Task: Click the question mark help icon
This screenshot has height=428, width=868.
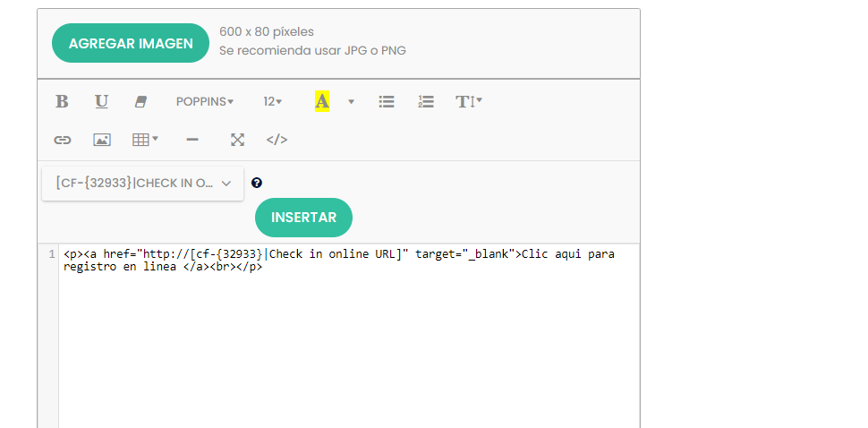Action: point(256,183)
